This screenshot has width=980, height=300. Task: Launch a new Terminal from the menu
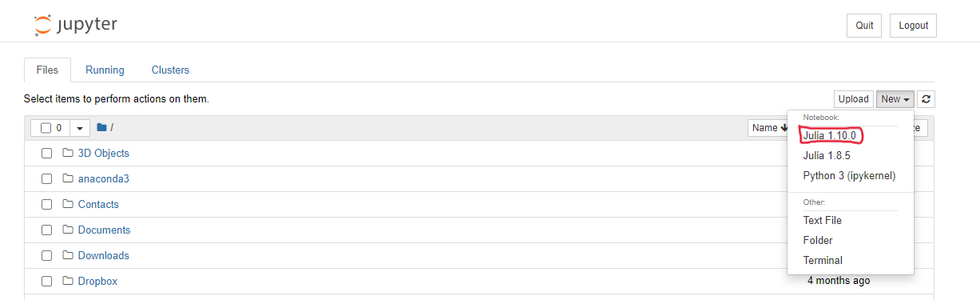coord(823,260)
